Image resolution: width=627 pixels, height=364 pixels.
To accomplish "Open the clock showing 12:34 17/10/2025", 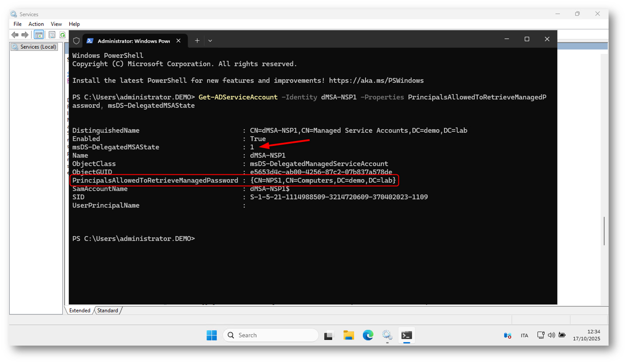I will [x=587, y=336].
